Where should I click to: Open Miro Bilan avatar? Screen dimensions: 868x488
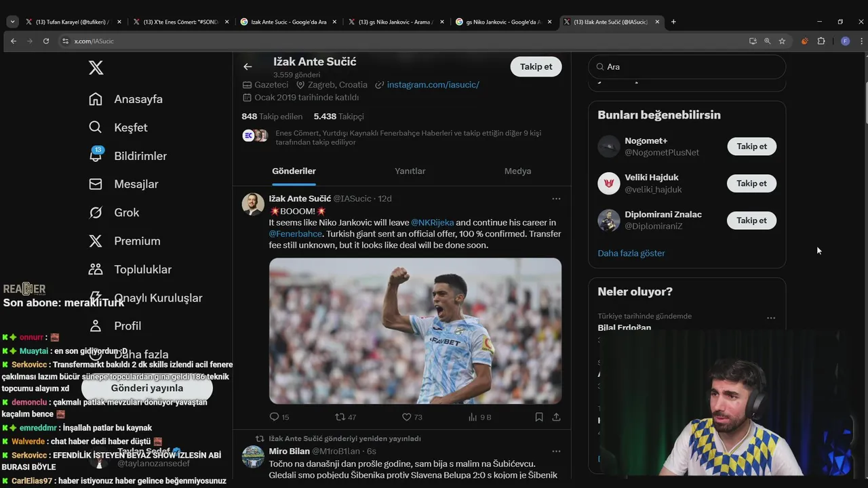(x=253, y=456)
